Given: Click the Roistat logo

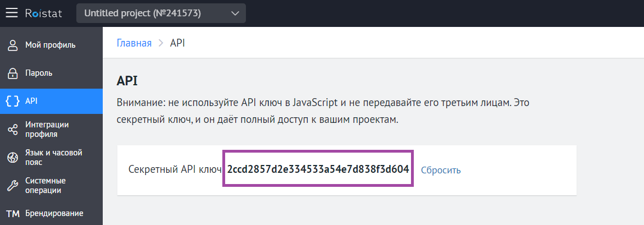Looking at the screenshot, I should tap(44, 13).
